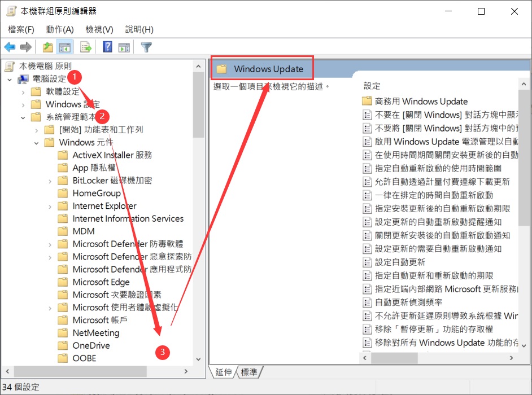This screenshot has width=532, height=395.
Task: Open the 檔案(F) menu
Action: [21, 29]
